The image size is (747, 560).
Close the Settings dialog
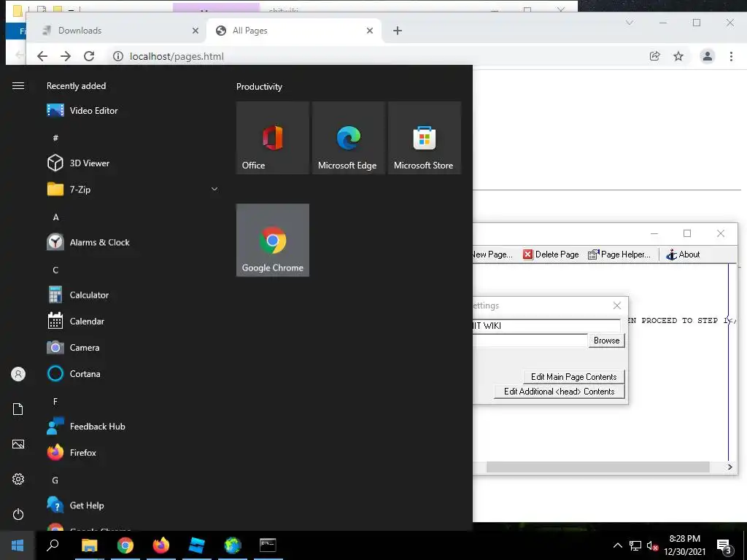[617, 306]
